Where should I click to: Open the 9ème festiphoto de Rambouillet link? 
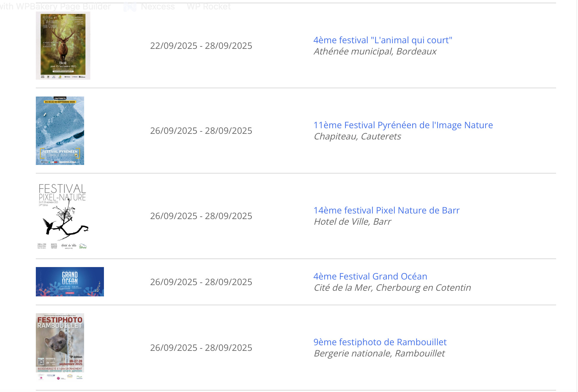click(x=380, y=342)
